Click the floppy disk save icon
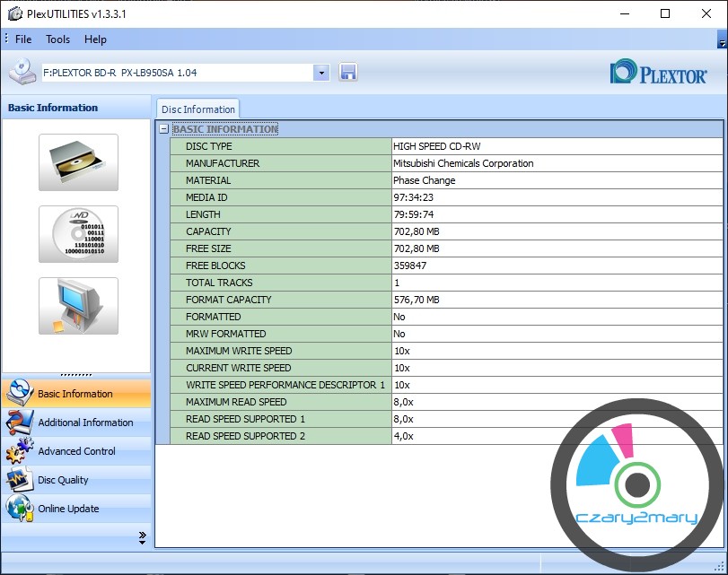The image size is (728, 575). point(348,73)
